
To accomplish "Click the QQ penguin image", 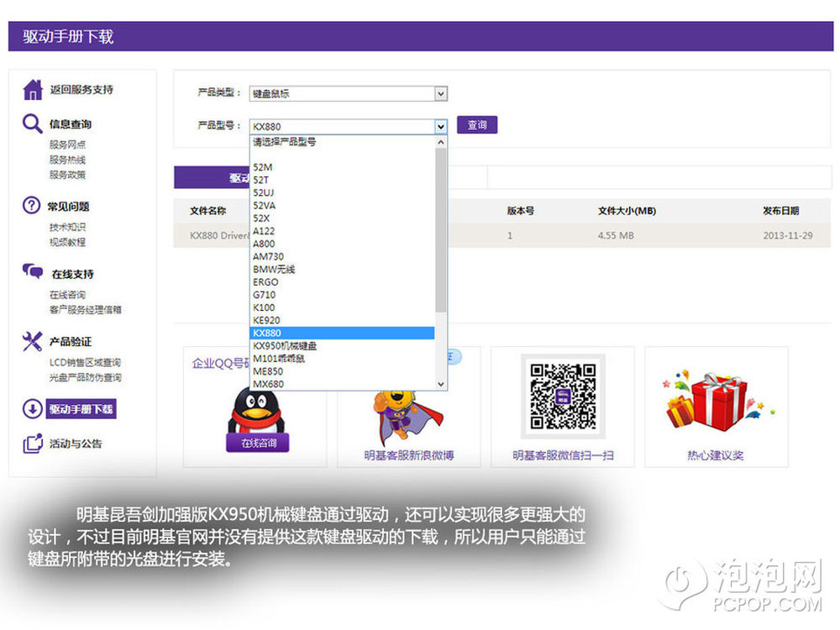I will coord(257,411).
